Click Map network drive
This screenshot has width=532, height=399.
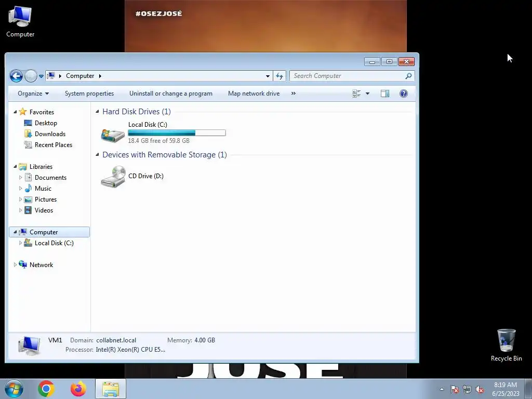coord(254,94)
